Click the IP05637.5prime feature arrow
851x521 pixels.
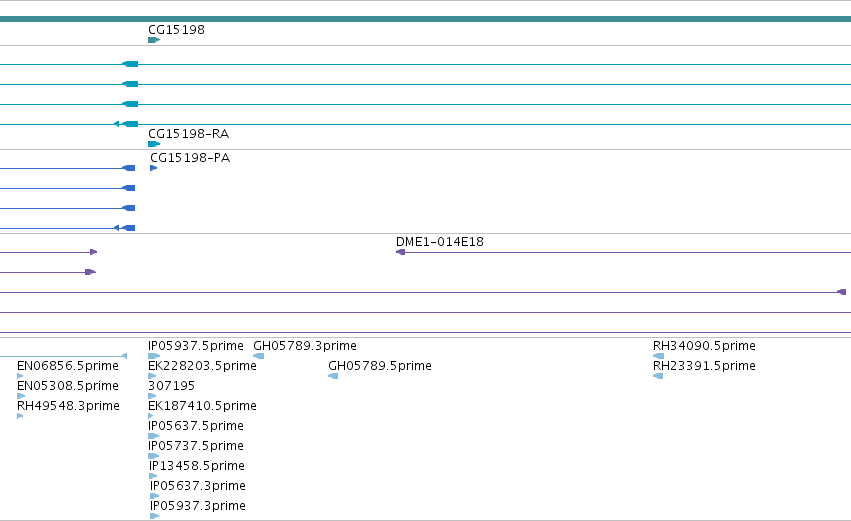(153, 436)
